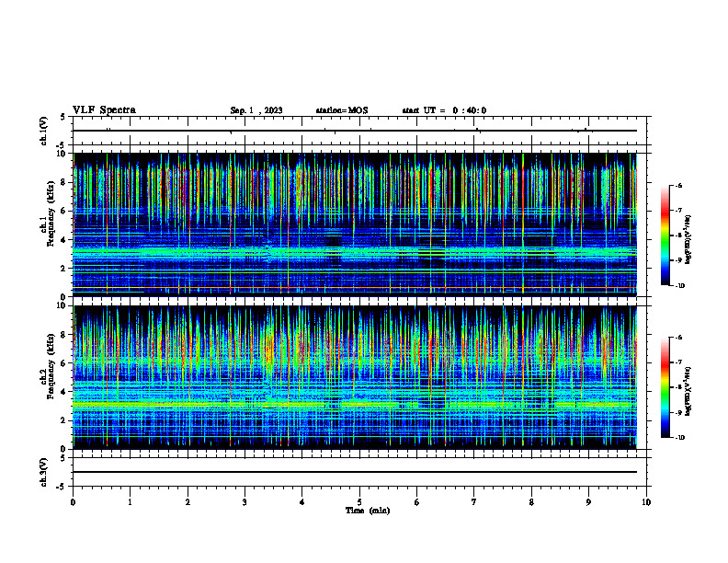Viewport: 728px width, 563px height.
Task: Click the ch.1 voltage waveform trace
Action: tap(355, 131)
